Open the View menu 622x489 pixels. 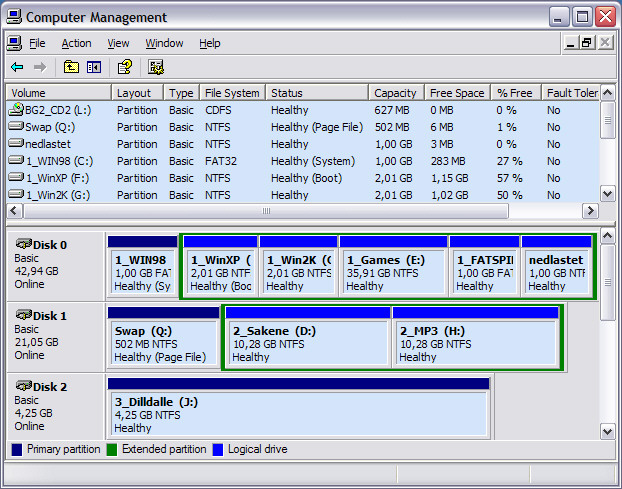(118, 43)
